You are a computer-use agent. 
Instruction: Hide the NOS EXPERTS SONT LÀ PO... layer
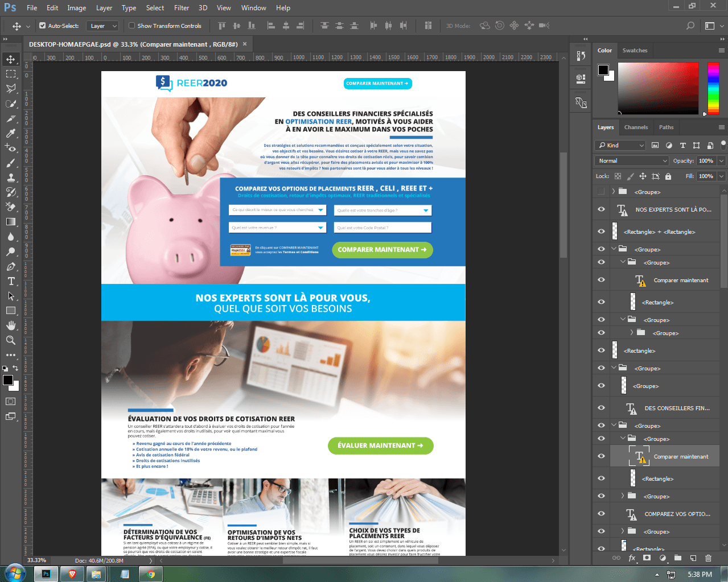coord(601,209)
